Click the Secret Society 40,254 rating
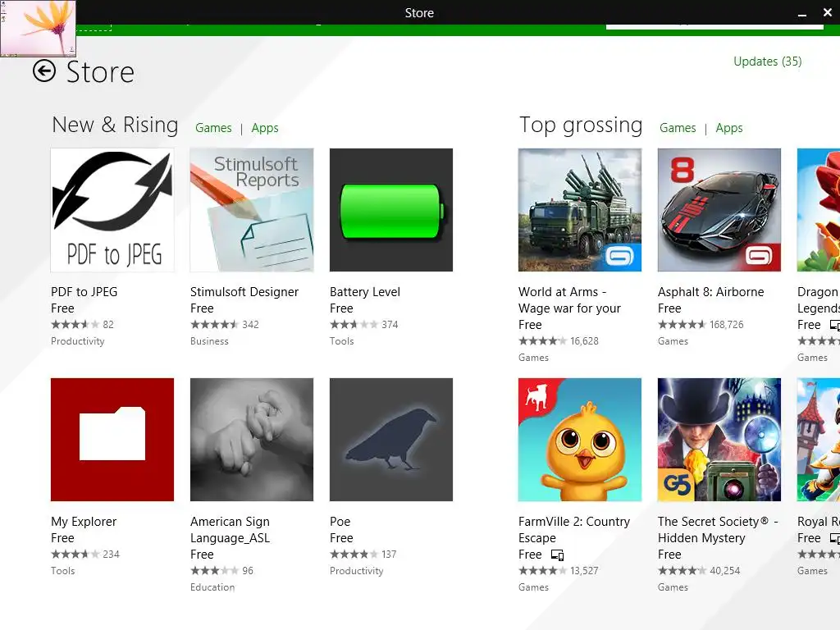The image size is (840, 630). click(699, 571)
